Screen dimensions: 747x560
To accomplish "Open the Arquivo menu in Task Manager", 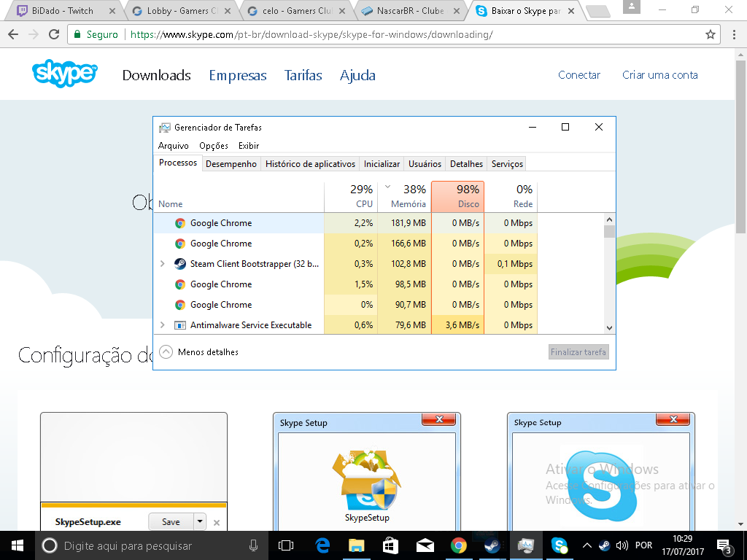I will pos(174,146).
